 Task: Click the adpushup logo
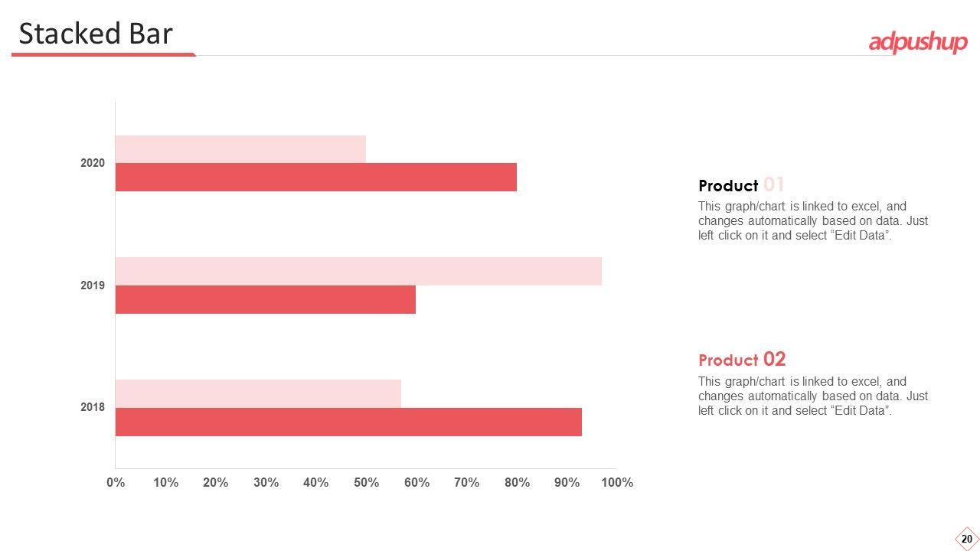[917, 43]
